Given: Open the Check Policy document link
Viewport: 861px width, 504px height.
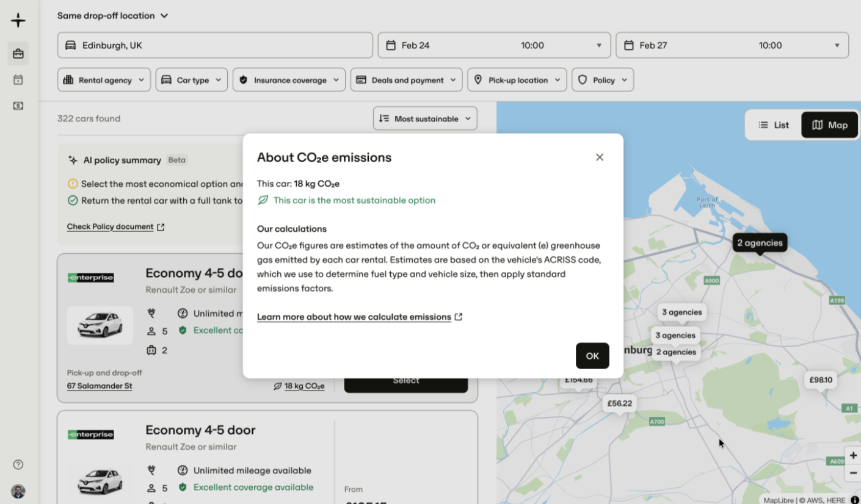Looking at the screenshot, I should point(115,227).
